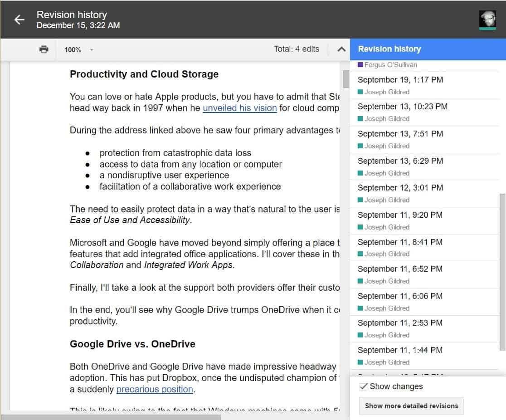Open the 100% zoom dropdown
Image resolution: width=506 pixels, height=420 pixels.
coord(78,50)
